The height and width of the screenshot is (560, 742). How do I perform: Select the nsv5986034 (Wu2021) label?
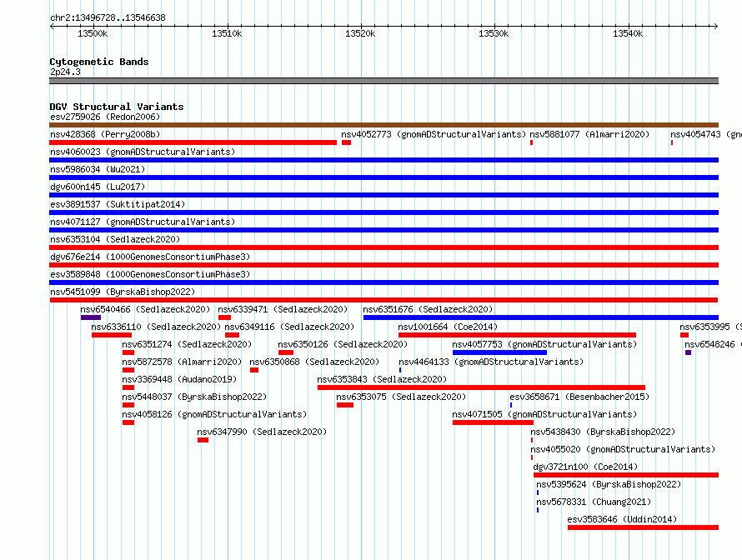[98, 169]
